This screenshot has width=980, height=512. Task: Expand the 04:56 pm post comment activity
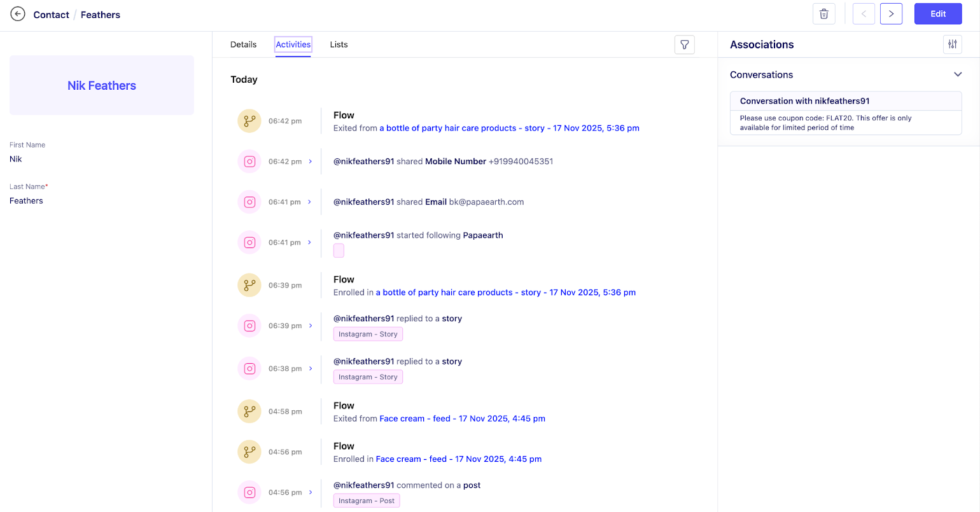click(311, 492)
